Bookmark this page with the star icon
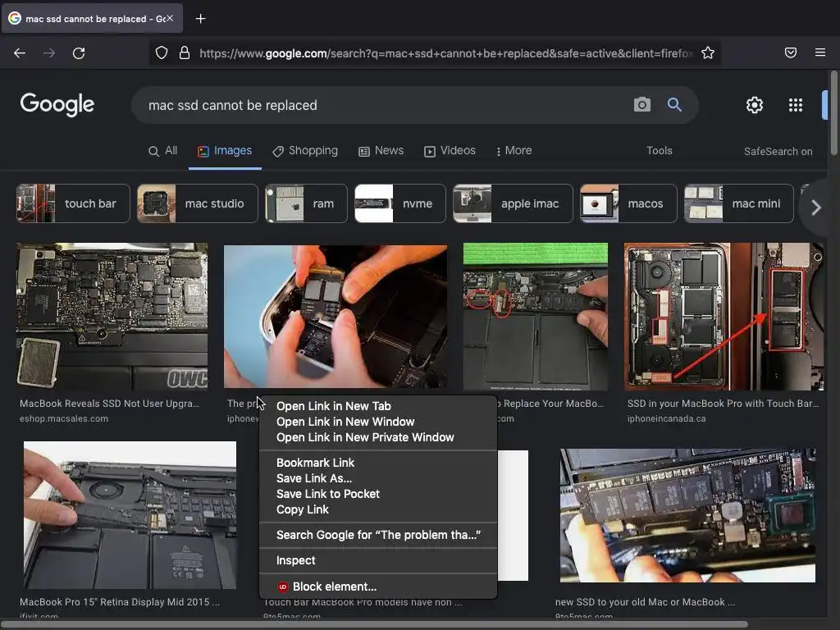Image resolution: width=840 pixels, height=630 pixels. pyautogui.click(x=708, y=52)
